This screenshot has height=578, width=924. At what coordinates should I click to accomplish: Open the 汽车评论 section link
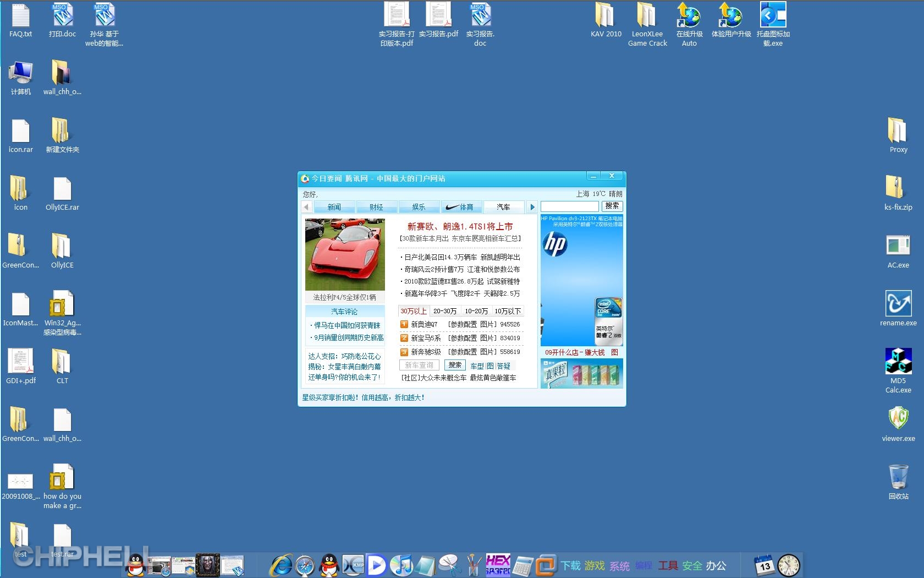(344, 312)
